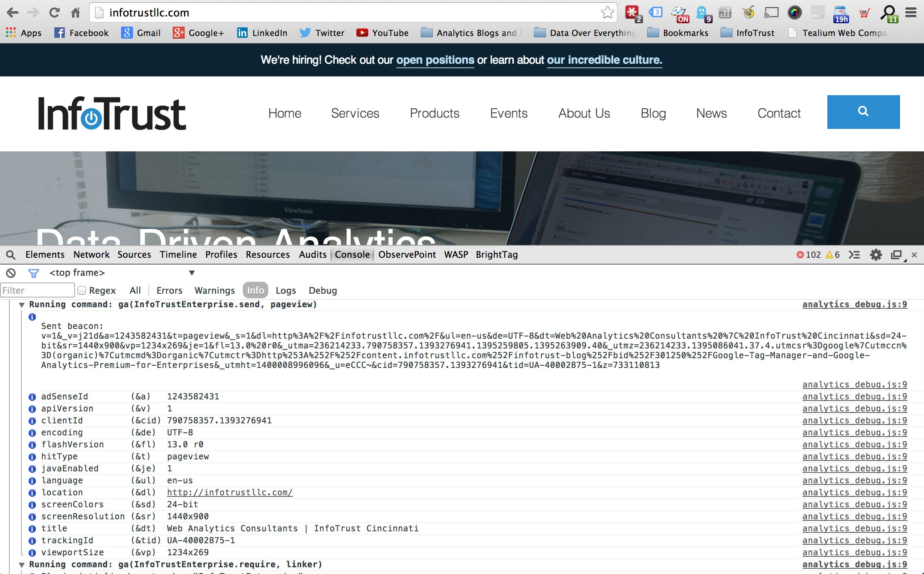Collapse the require linker command group
Image resolution: width=924 pixels, height=574 pixels.
tap(22, 565)
